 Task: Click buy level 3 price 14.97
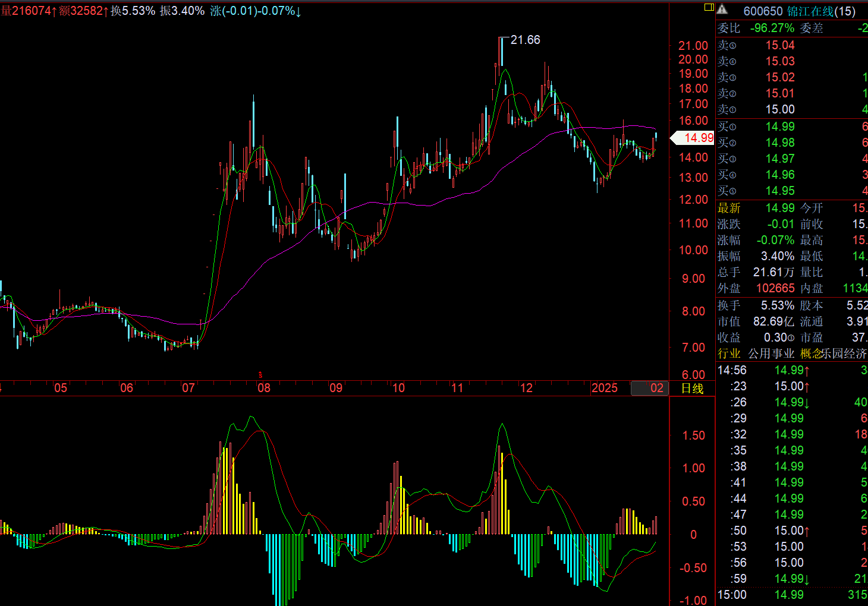tap(780, 159)
